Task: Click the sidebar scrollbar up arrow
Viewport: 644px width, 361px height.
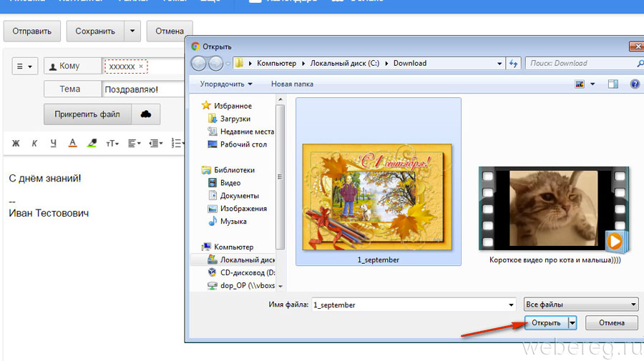Action: pos(280,99)
